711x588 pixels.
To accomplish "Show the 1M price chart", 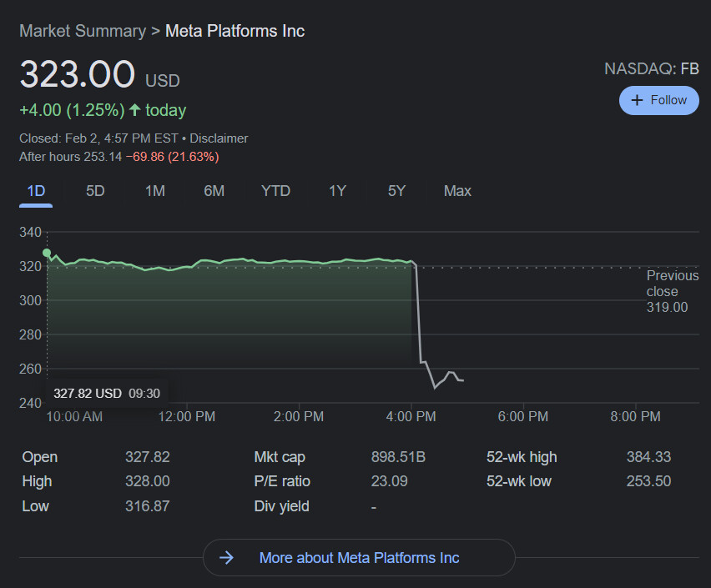I will [x=154, y=191].
